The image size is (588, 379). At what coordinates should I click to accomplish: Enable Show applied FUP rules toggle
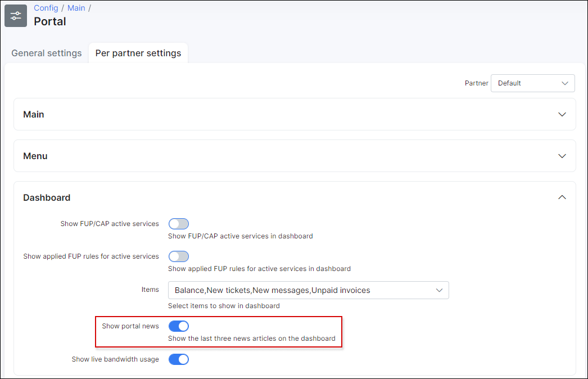pos(179,256)
